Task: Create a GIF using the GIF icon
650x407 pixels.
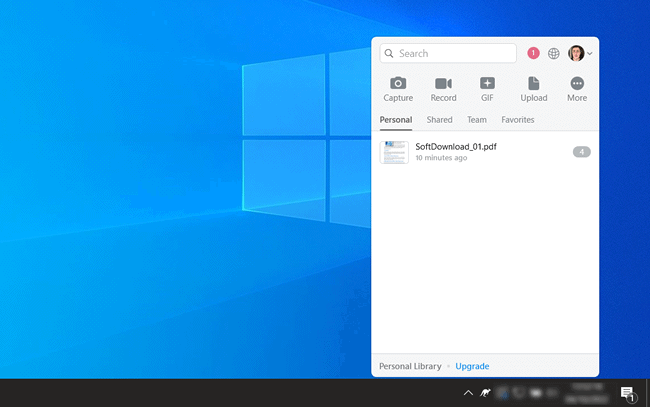Action: [x=487, y=84]
